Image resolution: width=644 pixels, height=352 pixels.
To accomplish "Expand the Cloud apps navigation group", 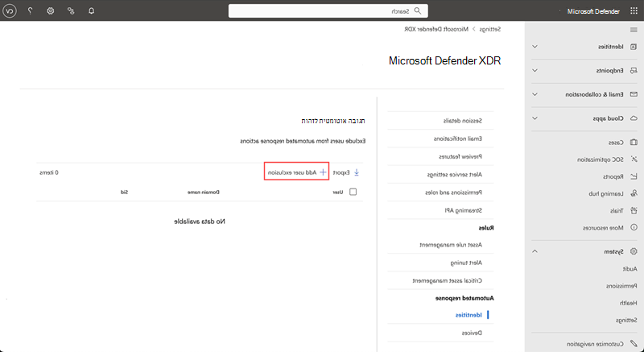I will [535, 118].
